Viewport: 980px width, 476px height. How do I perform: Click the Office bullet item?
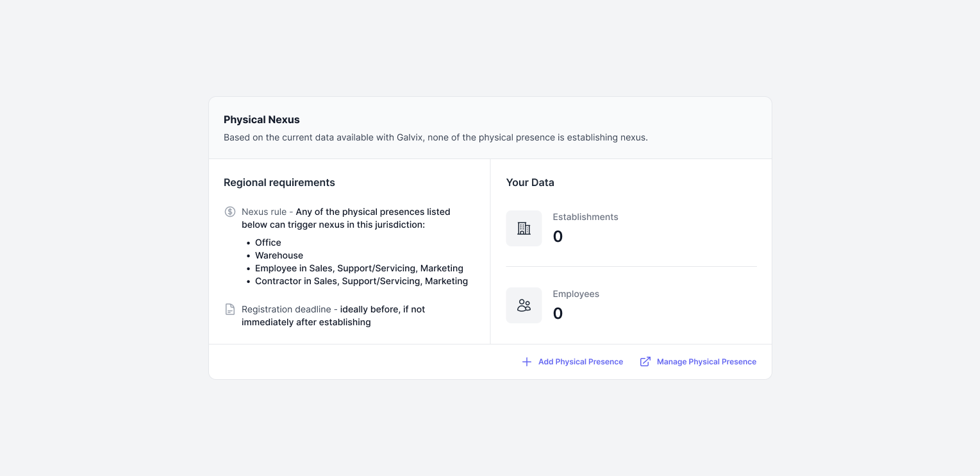click(268, 242)
